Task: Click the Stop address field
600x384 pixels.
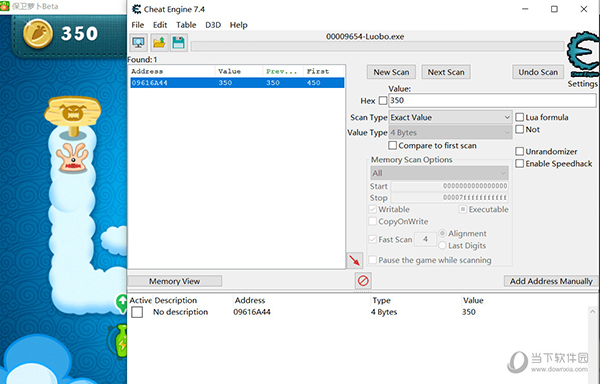Action: pos(449,198)
